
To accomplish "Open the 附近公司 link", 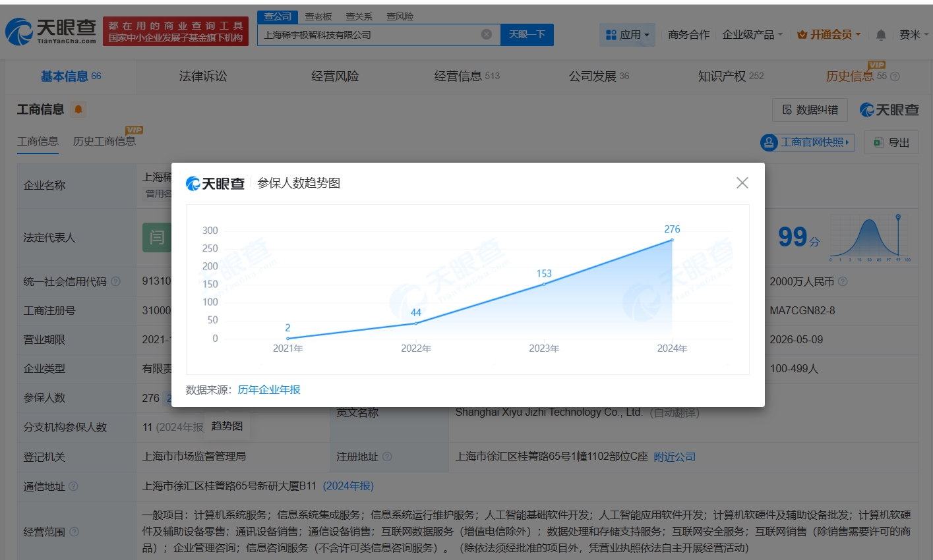I will pos(675,457).
